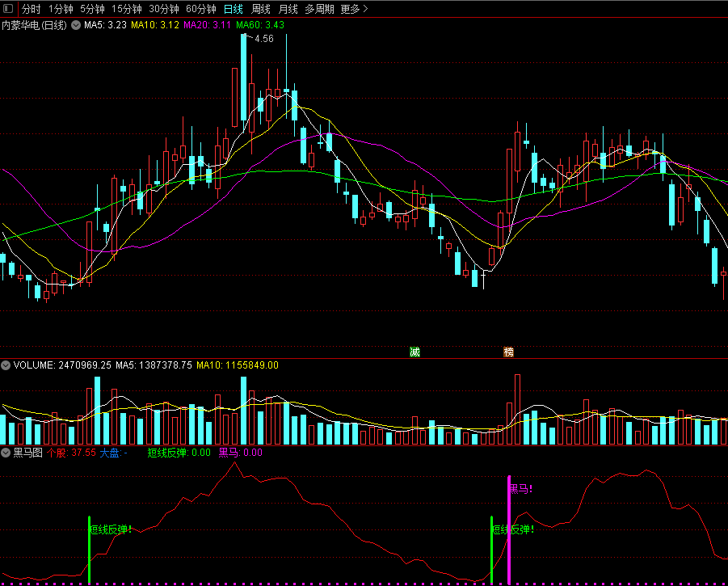This screenshot has width=728, height=586.
Task: Select the 1分钟 timeframe
Action: [x=61, y=9]
